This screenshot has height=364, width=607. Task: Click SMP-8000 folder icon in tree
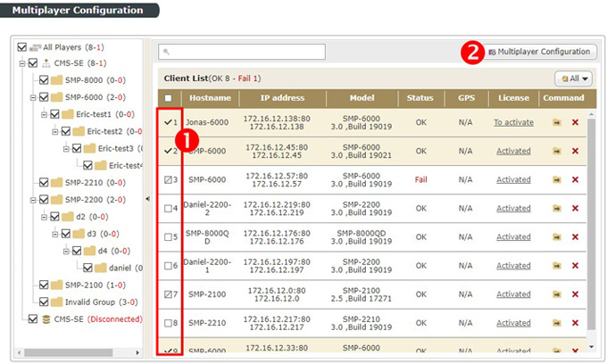pos(56,80)
